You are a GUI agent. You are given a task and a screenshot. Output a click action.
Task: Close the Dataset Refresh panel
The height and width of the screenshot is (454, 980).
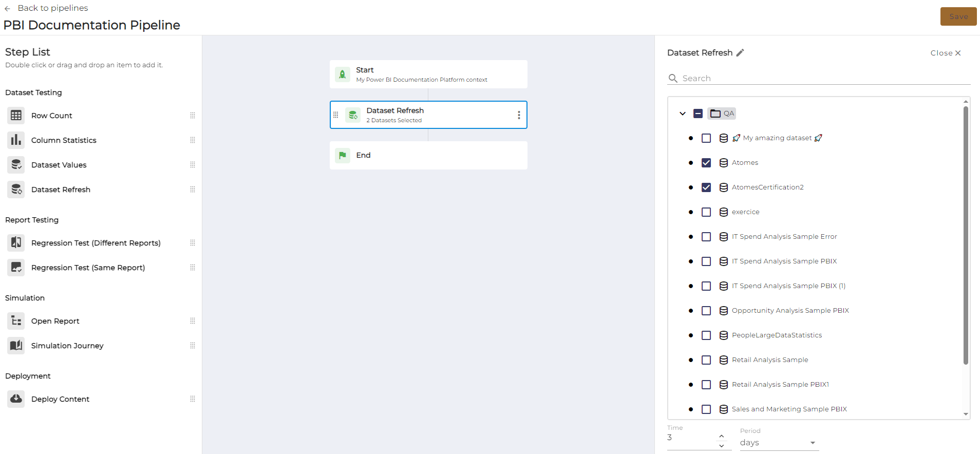946,53
